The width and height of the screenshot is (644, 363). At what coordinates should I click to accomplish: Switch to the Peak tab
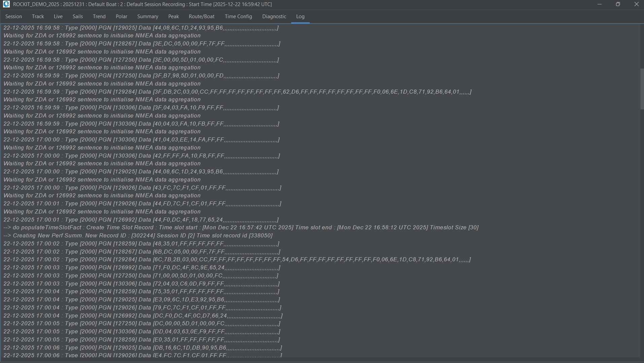(x=173, y=16)
